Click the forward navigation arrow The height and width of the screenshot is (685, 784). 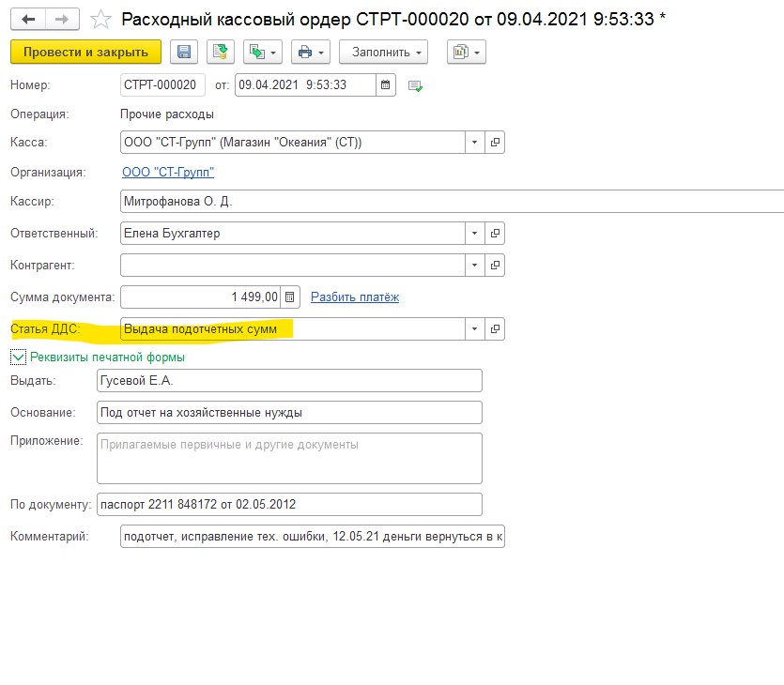tap(62, 19)
